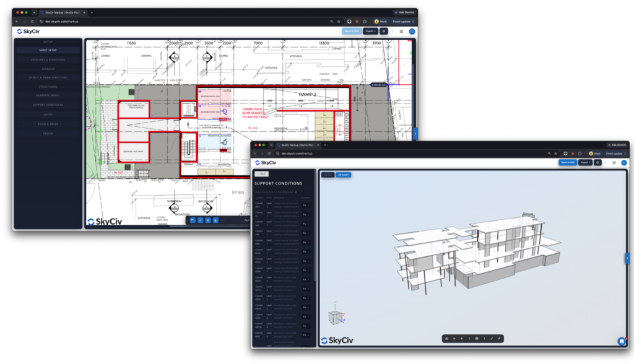Click the second blue tool in the markup bottom toolbar

pos(200,220)
